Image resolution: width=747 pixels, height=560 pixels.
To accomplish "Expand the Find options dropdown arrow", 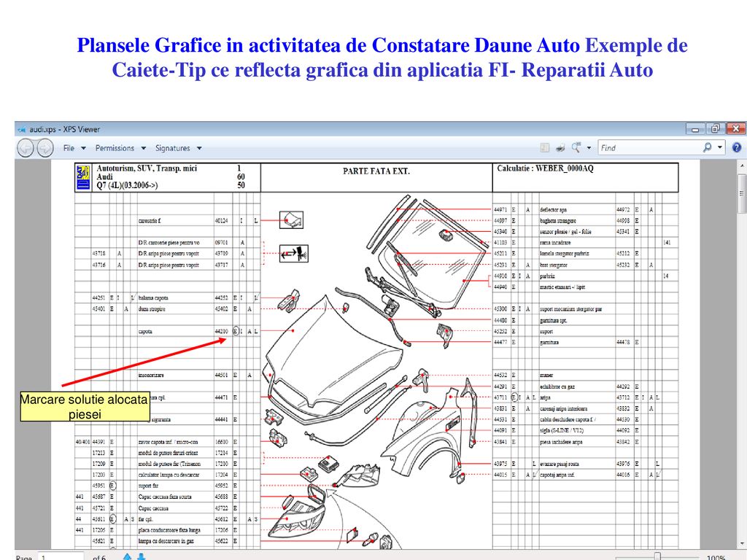I will click(719, 148).
